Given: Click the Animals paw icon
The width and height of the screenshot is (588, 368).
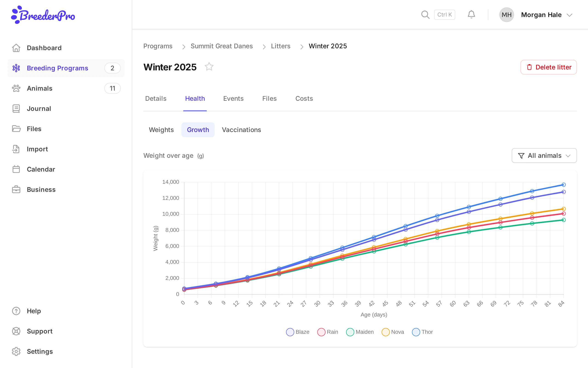Looking at the screenshot, I should point(16,88).
